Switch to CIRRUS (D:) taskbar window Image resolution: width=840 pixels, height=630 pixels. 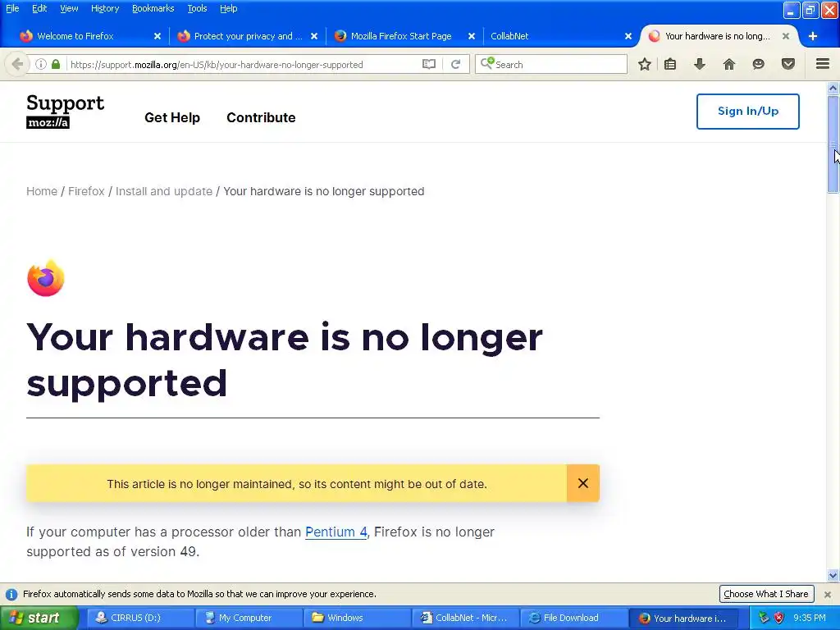point(139,618)
